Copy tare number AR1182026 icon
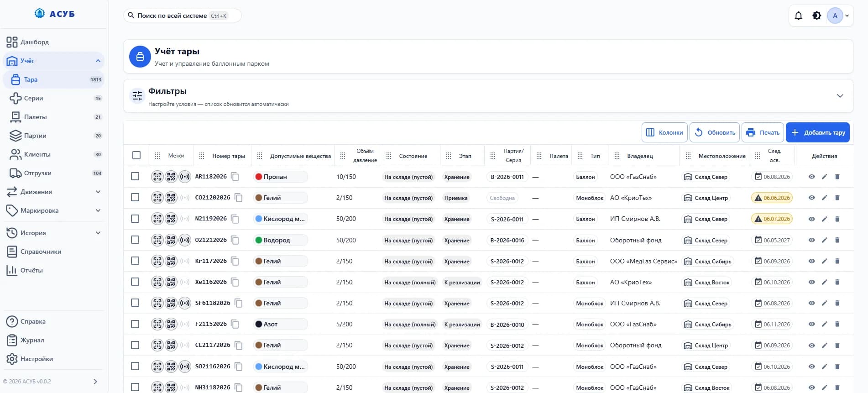Image resolution: width=868 pixels, height=393 pixels. [235, 177]
